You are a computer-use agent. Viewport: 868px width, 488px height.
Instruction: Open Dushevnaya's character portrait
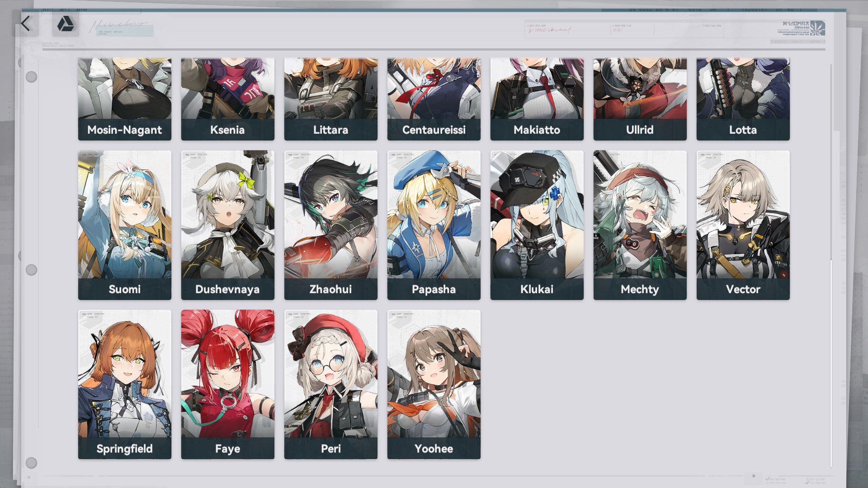(228, 225)
